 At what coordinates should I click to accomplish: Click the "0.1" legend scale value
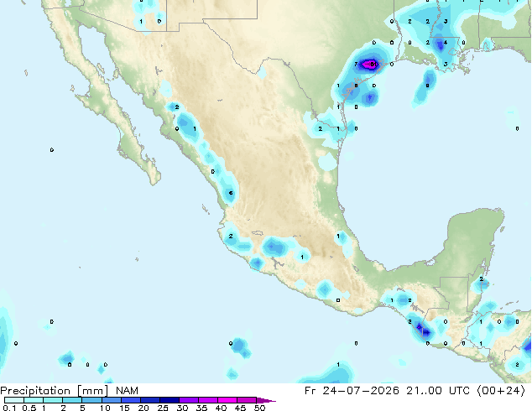9,408
